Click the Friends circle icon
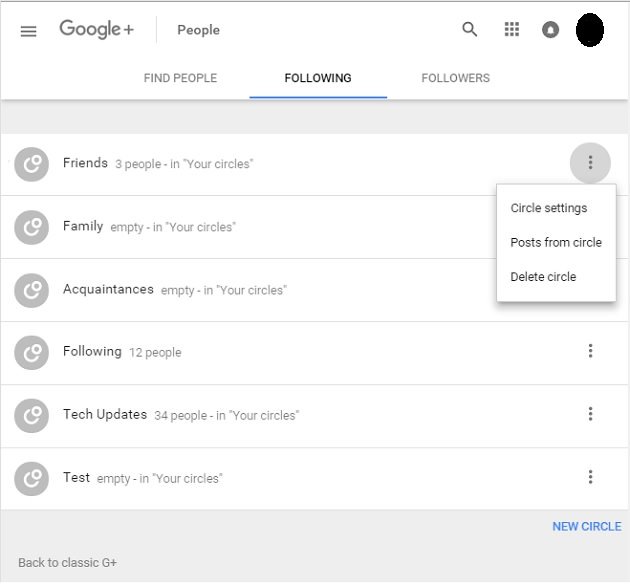Viewport: 630px width, 586px height. [x=31, y=164]
